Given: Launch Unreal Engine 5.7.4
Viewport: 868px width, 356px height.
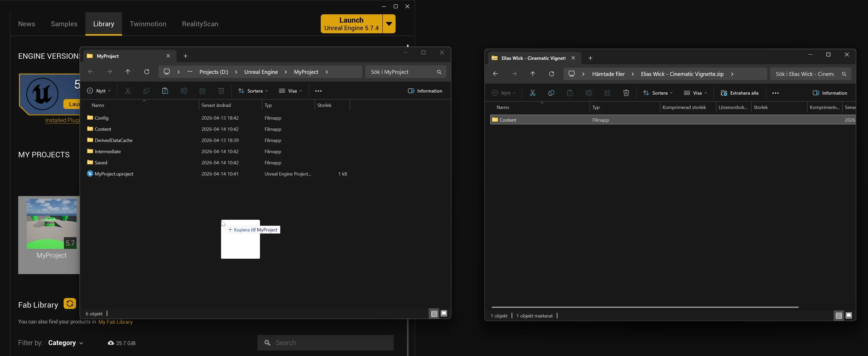Looking at the screenshot, I should [x=351, y=24].
